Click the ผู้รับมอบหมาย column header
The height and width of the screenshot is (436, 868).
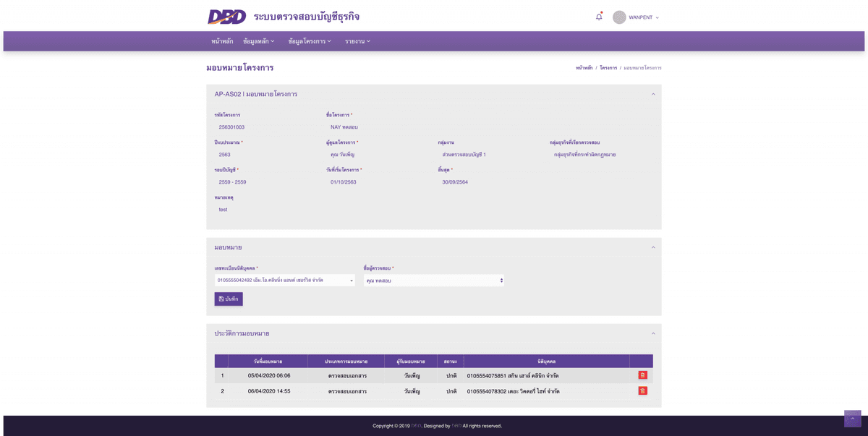pos(411,362)
